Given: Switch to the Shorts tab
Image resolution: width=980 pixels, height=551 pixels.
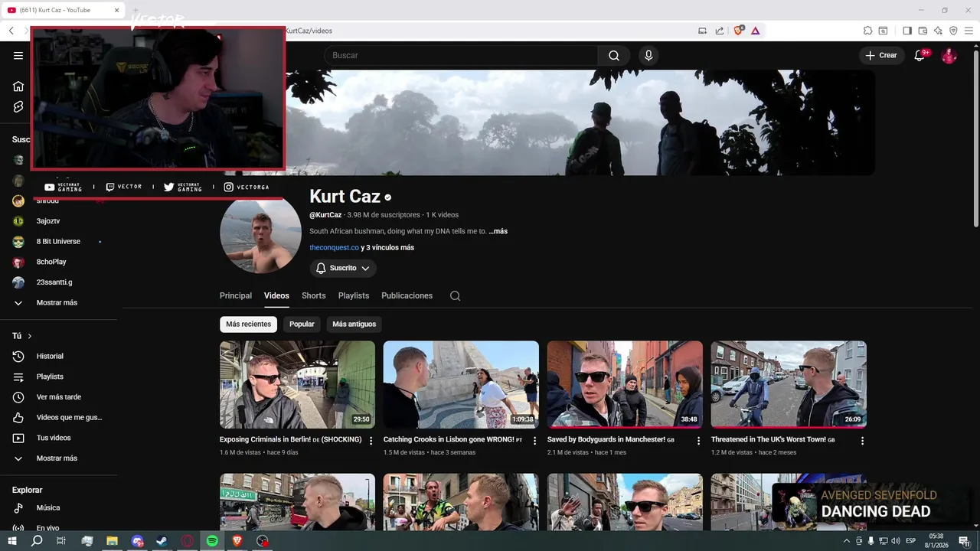Looking at the screenshot, I should pos(314,296).
